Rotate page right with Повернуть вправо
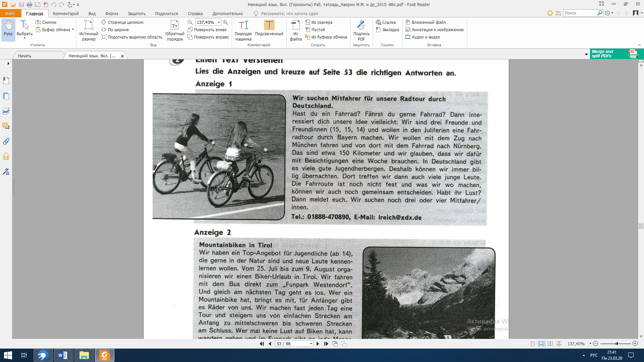Viewport: 644px width, 362px height. [208, 37]
